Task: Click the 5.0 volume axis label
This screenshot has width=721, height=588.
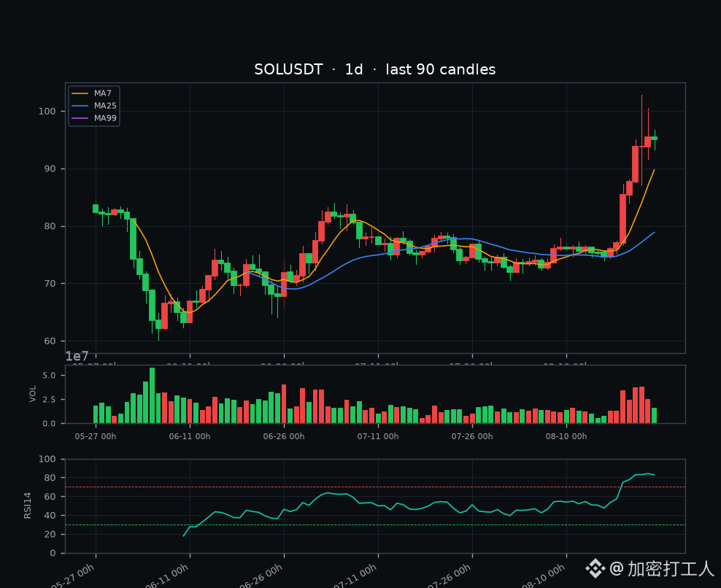Action: click(x=49, y=376)
